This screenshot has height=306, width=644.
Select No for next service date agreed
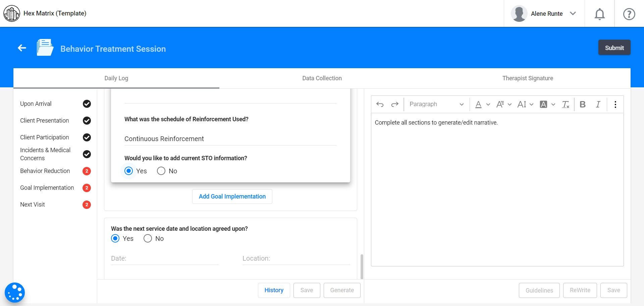(148, 238)
